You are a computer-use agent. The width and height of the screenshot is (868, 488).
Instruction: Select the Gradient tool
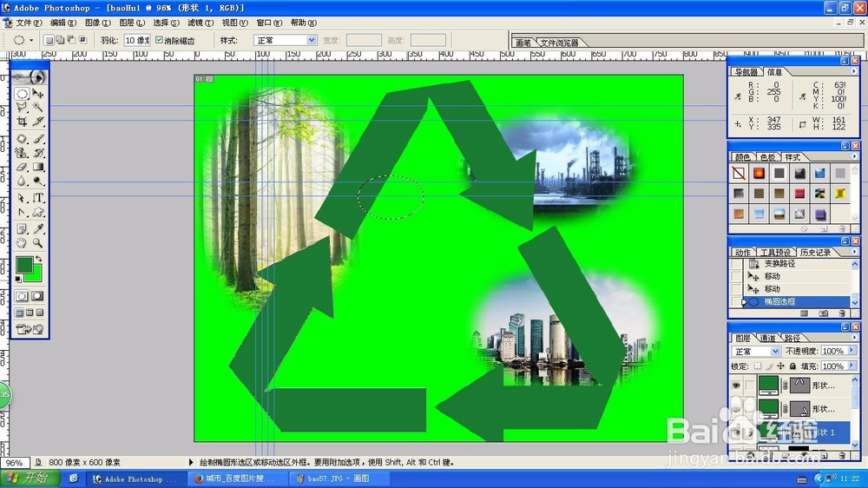point(37,166)
